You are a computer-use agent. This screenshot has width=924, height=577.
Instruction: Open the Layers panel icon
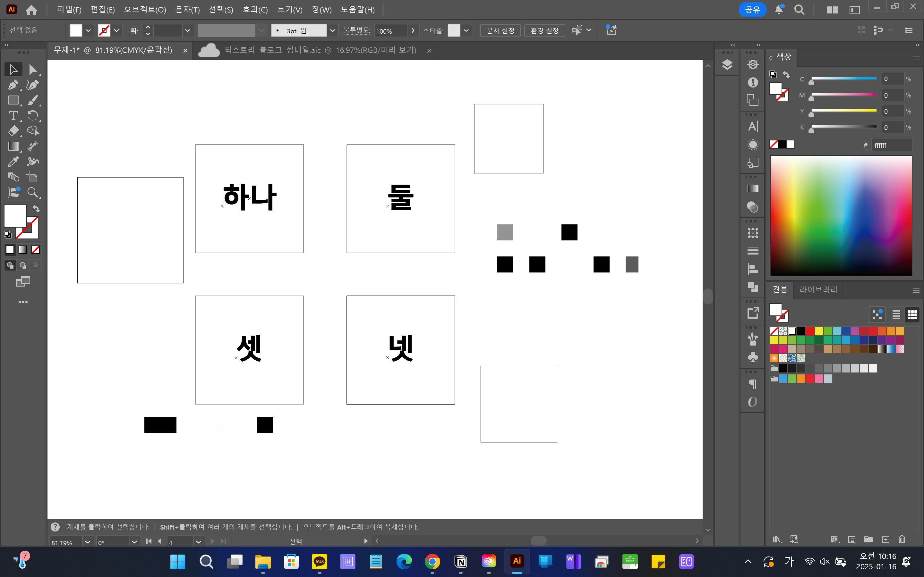(727, 64)
